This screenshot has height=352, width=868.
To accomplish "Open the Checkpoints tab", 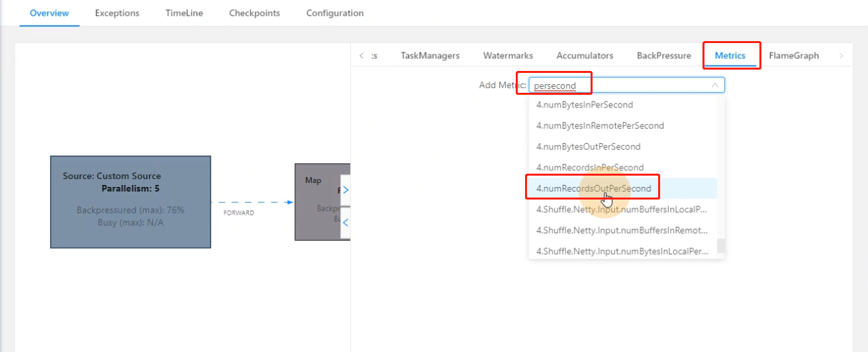I will pyautogui.click(x=254, y=13).
